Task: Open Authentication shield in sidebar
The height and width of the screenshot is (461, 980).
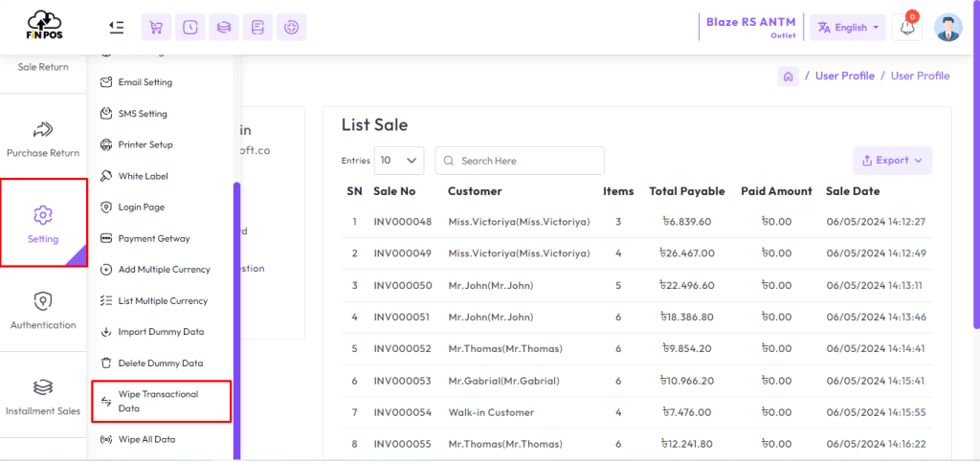Action: [43, 310]
